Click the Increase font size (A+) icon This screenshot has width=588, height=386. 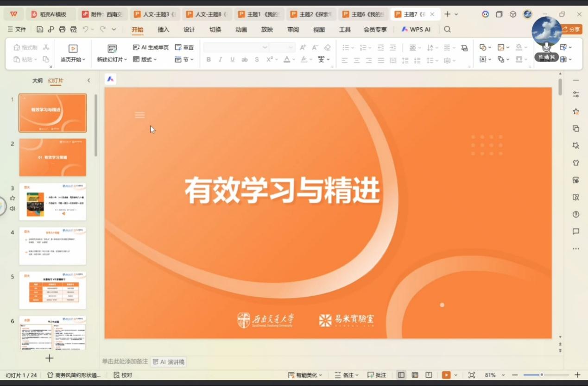coord(303,47)
